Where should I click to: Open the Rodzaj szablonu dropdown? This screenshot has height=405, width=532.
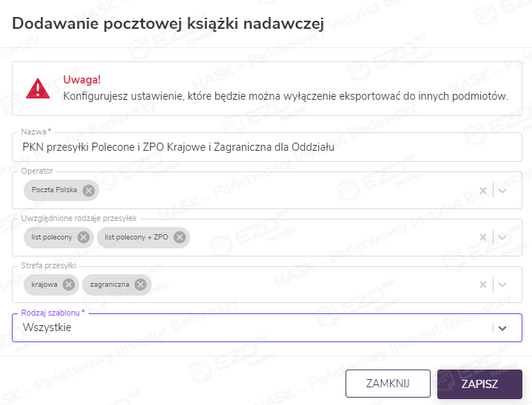[503, 328]
